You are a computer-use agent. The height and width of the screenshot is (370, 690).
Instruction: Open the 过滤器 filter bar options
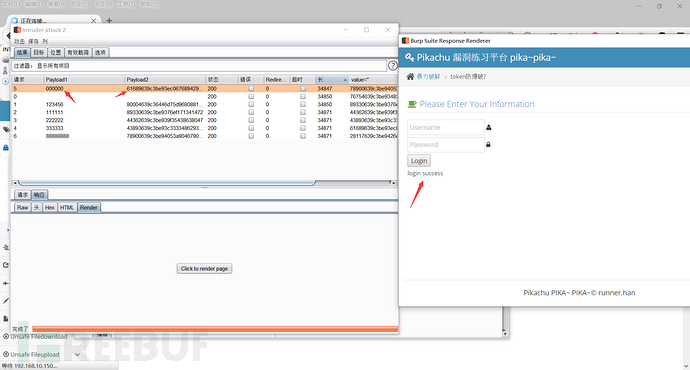point(199,66)
